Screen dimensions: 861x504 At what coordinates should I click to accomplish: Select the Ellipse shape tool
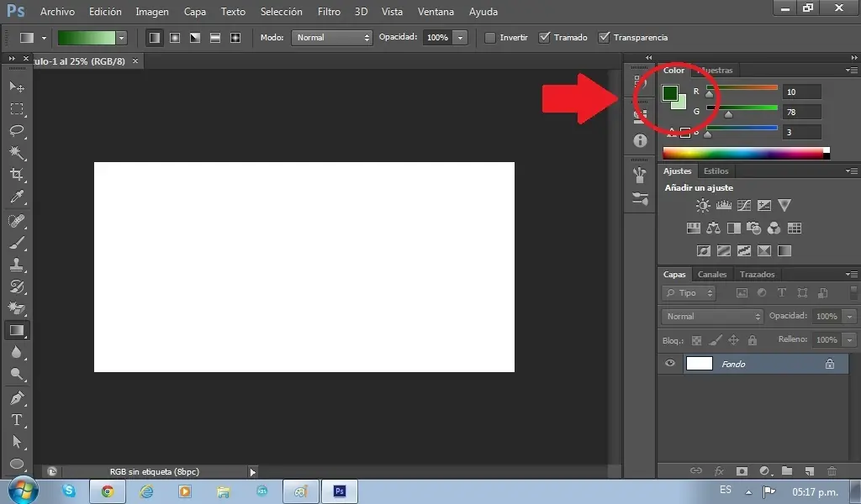pos(17,464)
